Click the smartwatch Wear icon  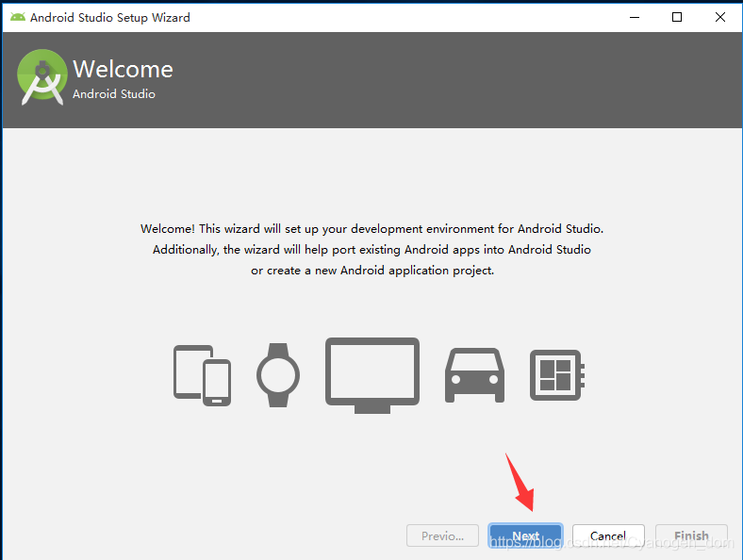(278, 375)
